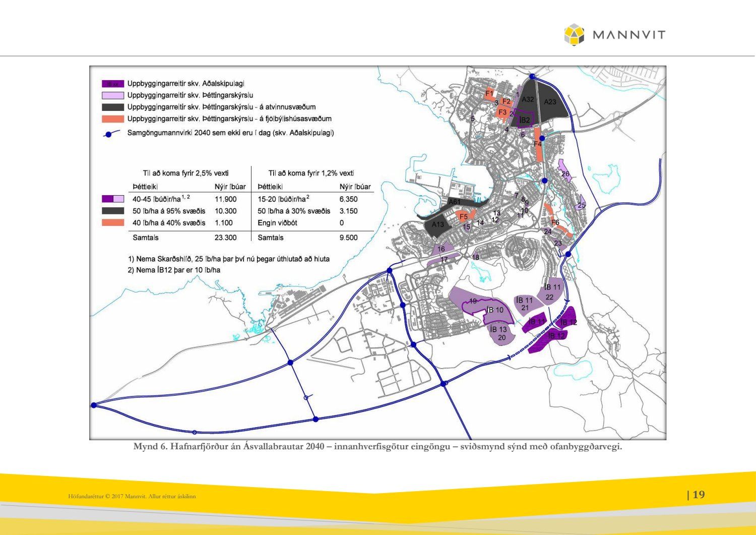The height and width of the screenshot is (535, 756).
Task: Click the Höfundaréttur copyright footer text
Action: pos(132,496)
